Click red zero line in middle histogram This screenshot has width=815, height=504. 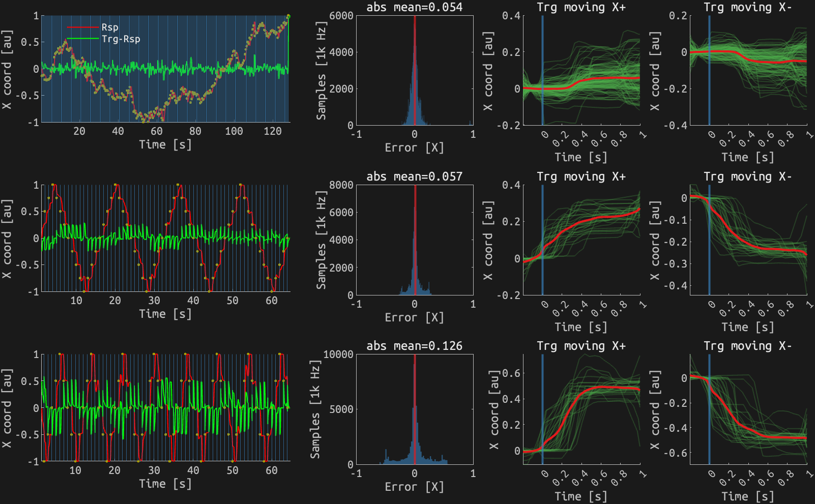pyautogui.click(x=415, y=239)
